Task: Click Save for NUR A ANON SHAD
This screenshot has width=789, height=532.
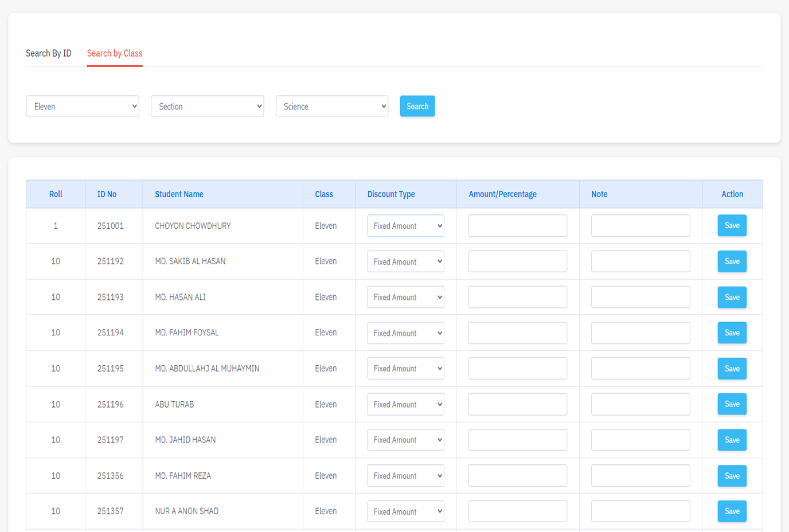Action: [x=732, y=511]
